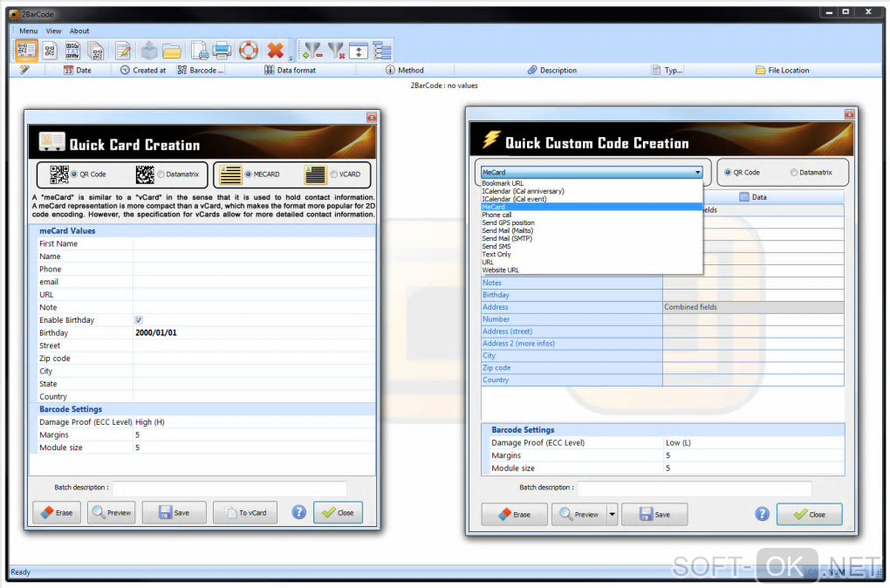This screenshot has width=890, height=588.
Task: Click the collapse rows toolbar icon
Action: click(x=359, y=51)
